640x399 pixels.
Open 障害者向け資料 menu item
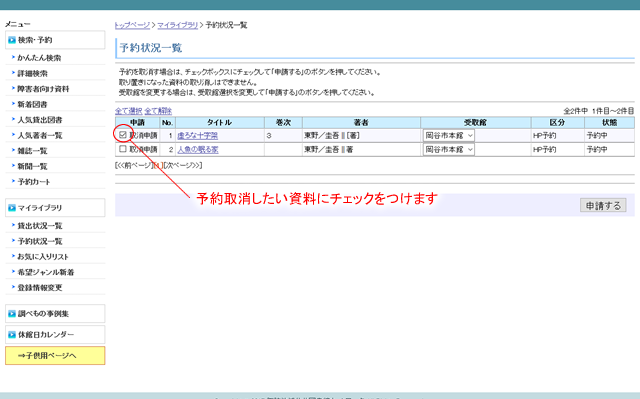[43, 89]
